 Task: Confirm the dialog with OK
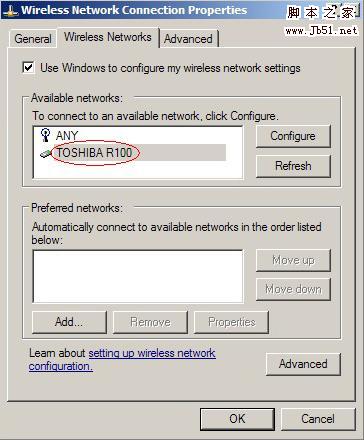[237, 419]
